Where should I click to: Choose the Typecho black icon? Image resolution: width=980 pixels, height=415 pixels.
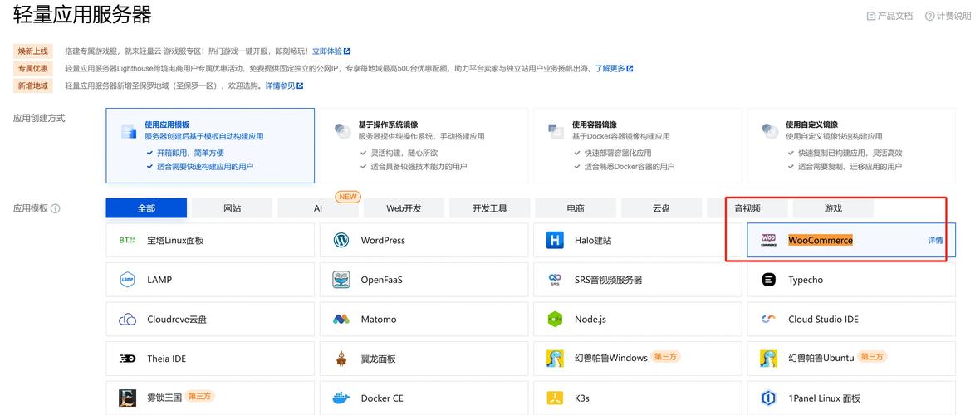tap(769, 280)
